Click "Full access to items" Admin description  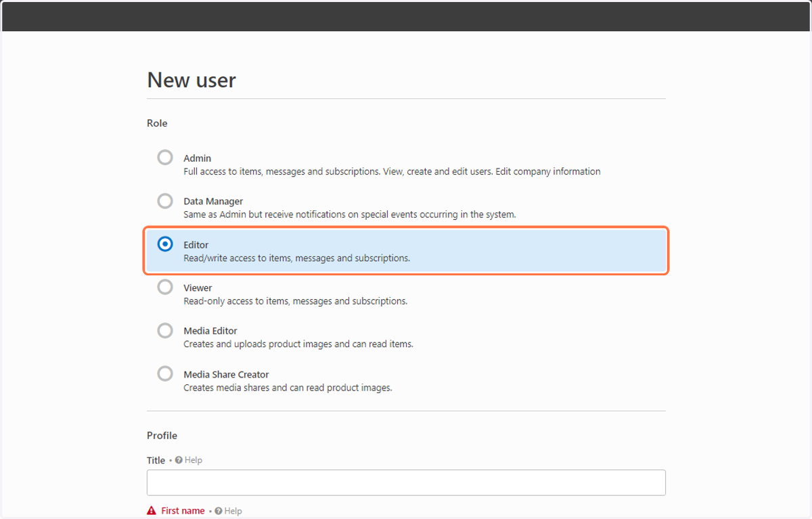click(392, 172)
